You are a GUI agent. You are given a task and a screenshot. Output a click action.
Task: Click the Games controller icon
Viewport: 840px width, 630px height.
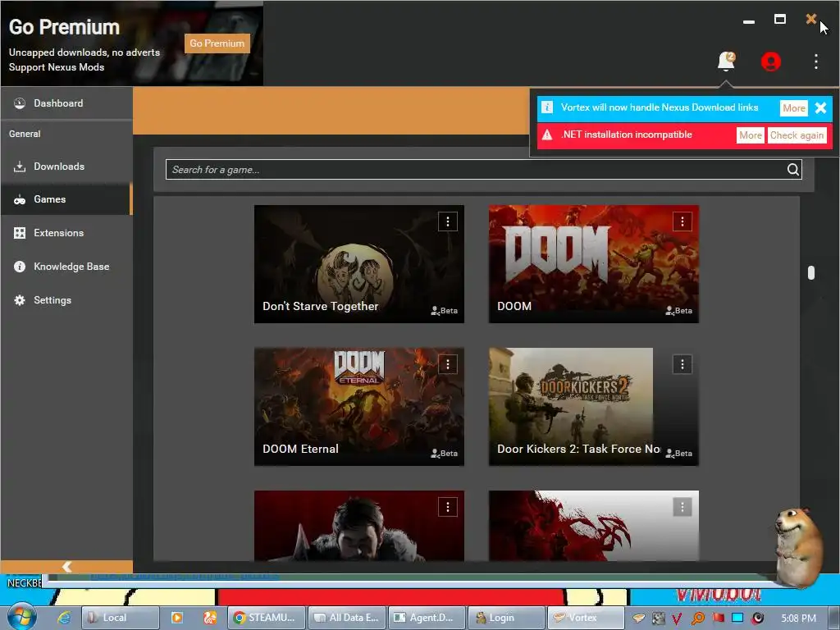(x=20, y=200)
